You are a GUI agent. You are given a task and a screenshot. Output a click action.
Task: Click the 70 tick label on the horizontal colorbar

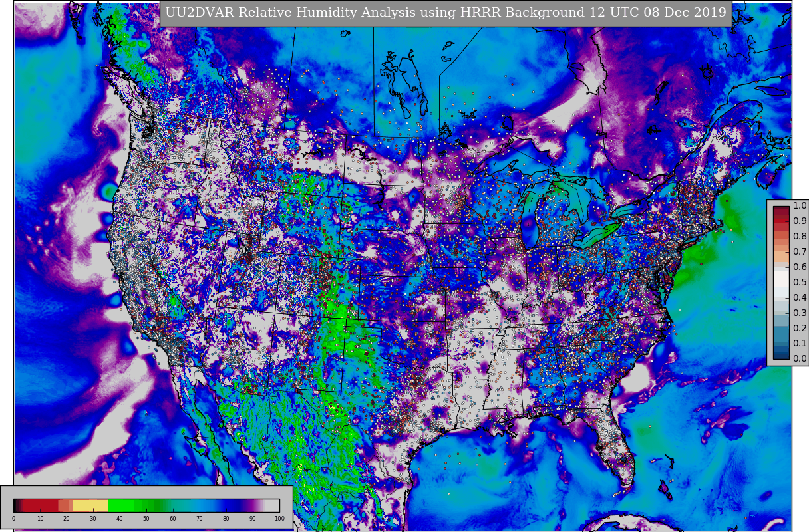200,519
